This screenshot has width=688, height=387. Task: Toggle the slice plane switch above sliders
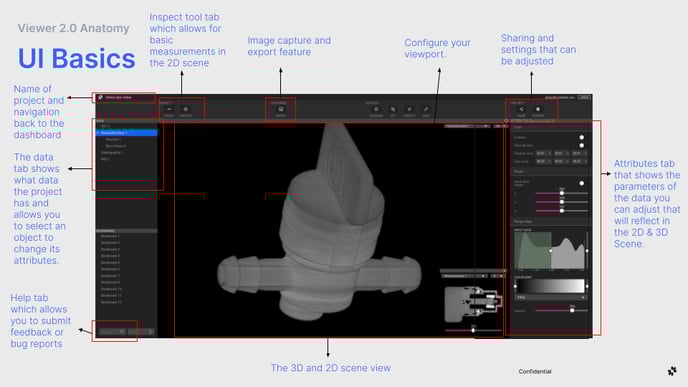(x=581, y=183)
